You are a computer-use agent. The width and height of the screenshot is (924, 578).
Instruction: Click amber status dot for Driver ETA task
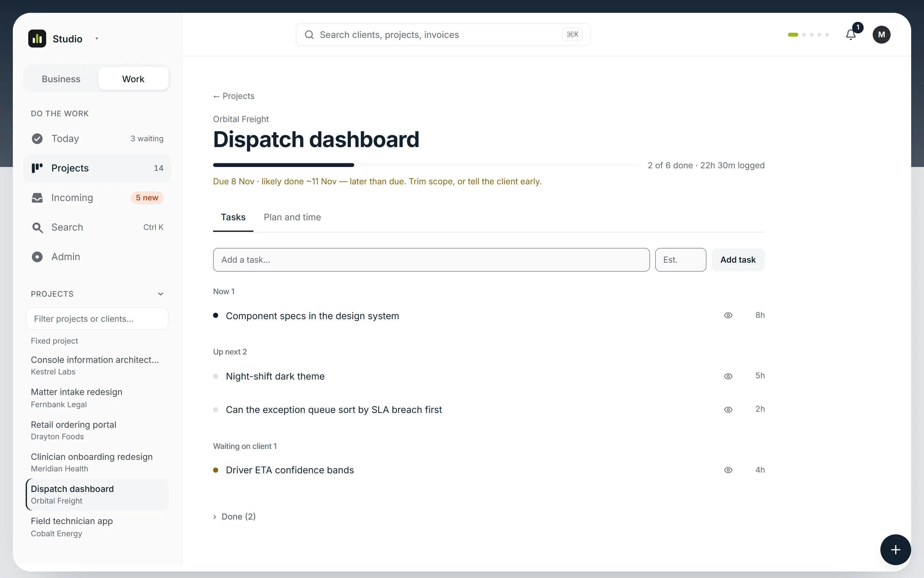coord(216,470)
